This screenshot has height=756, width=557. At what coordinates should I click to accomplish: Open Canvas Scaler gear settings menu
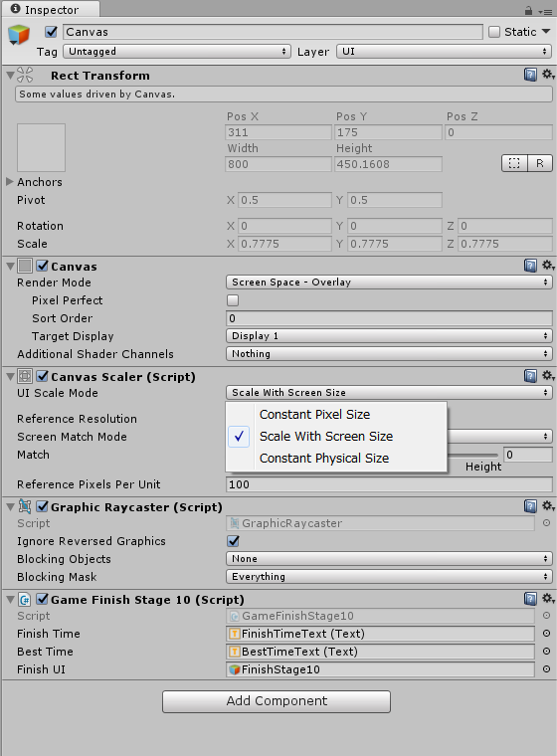548,376
